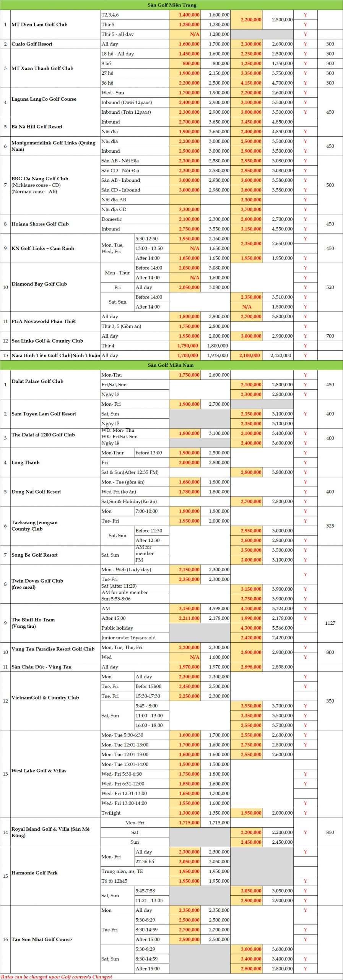Click 'Tô từ 12h45' cell
Viewport: 343px width, 980px height.
tap(135, 881)
